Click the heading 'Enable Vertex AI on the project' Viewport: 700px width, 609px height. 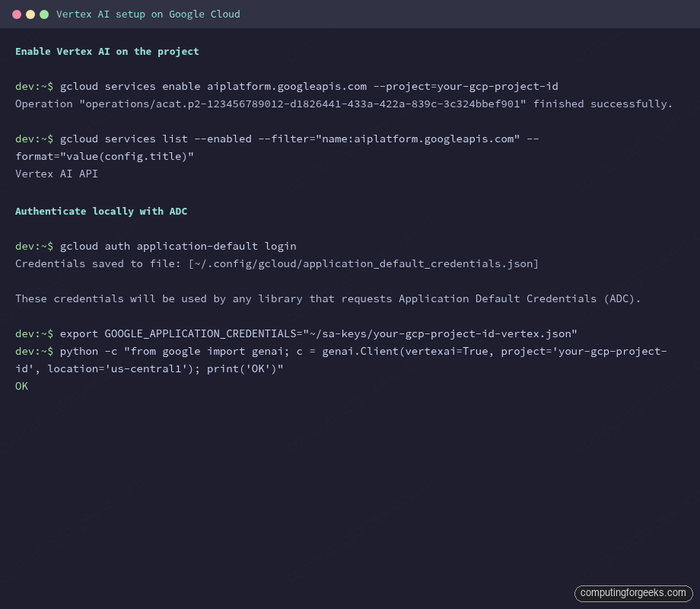107,51
